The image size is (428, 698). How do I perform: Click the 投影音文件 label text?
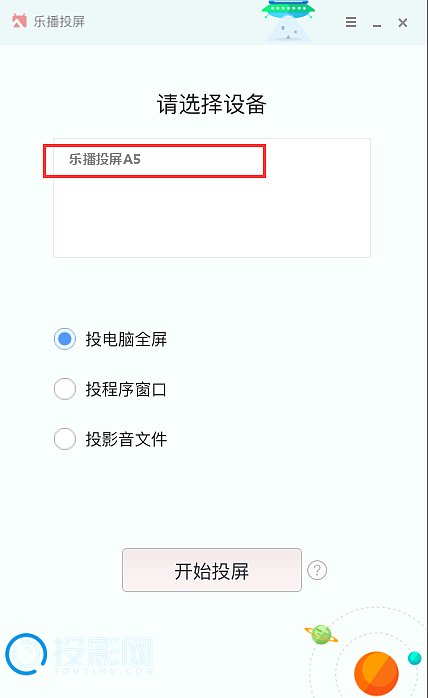(126, 439)
